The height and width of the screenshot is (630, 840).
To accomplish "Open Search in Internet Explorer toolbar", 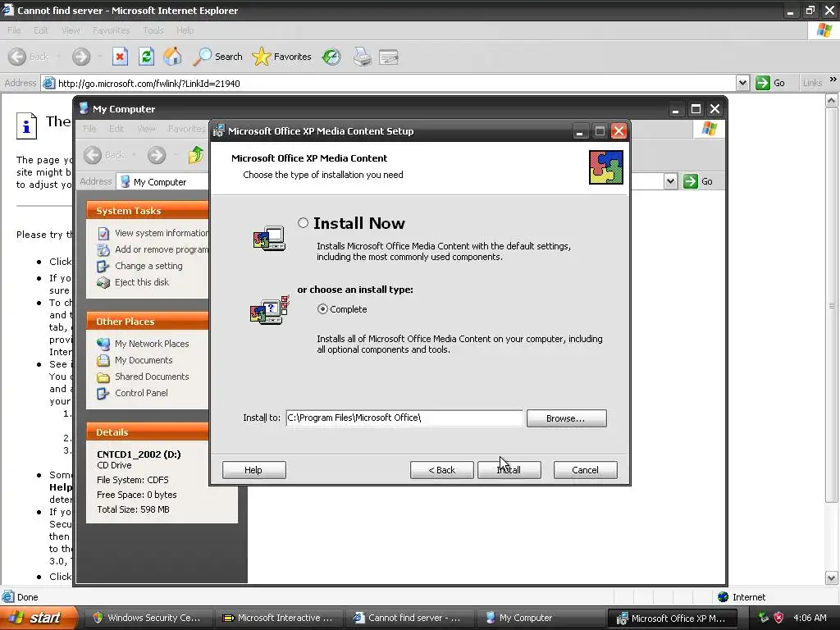I will 217,57.
